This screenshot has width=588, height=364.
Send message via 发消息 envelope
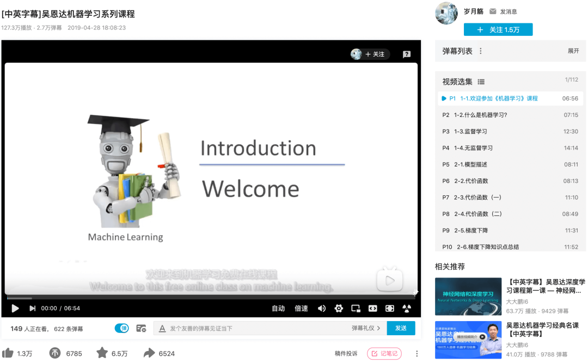click(503, 11)
